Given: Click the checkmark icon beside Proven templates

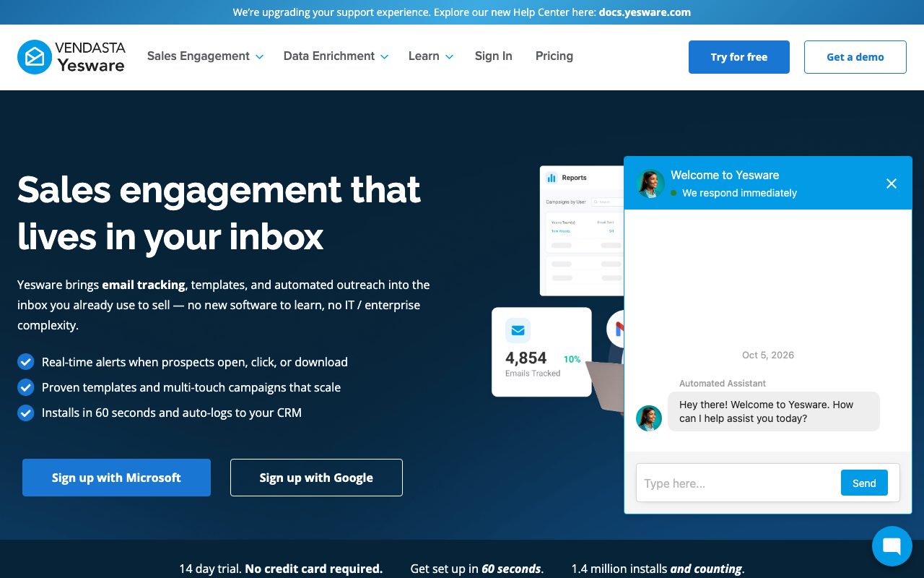Looking at the screenshot, I should point(26,387).
